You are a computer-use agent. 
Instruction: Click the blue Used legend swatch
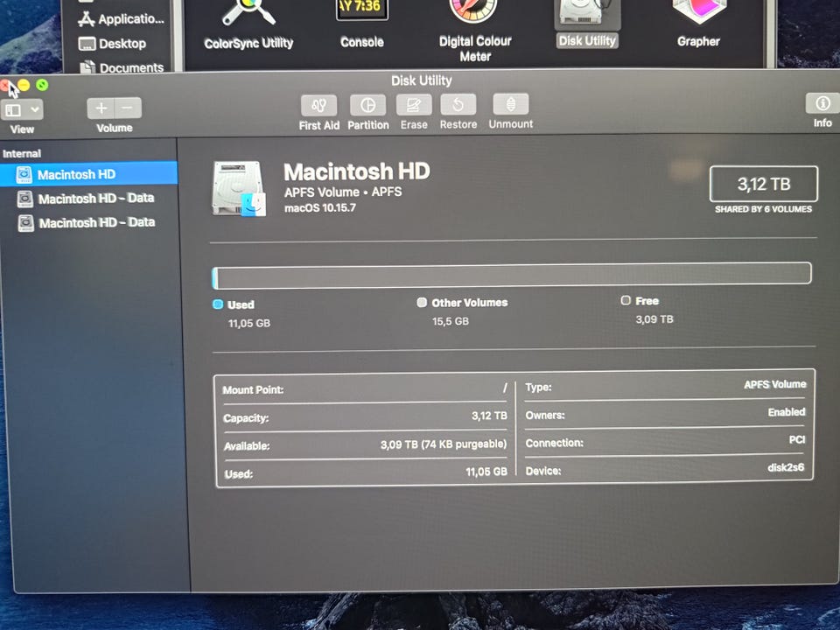coord(218,304)
